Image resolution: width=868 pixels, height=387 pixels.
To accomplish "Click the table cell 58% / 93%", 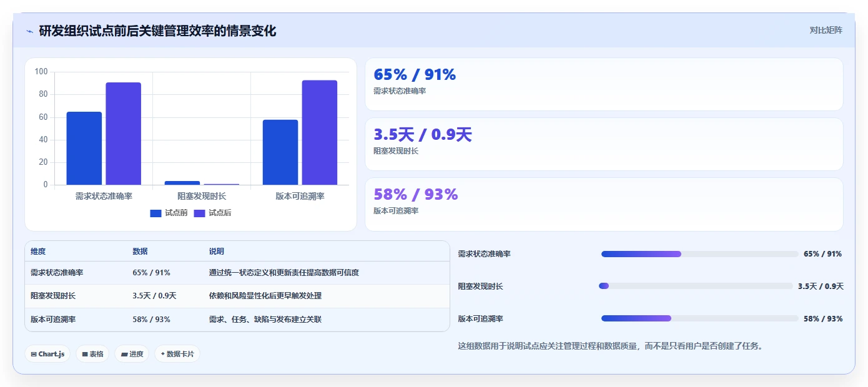I will pos(151,320).
